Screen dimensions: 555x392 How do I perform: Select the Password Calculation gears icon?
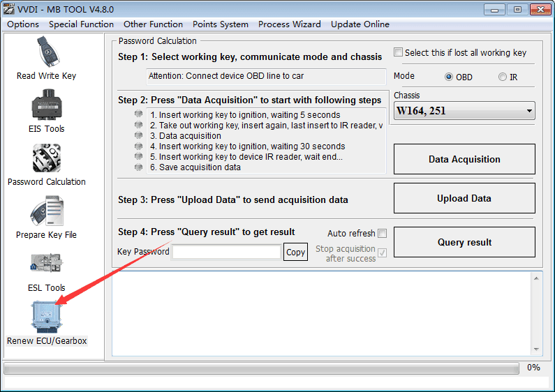click(47, 158)
